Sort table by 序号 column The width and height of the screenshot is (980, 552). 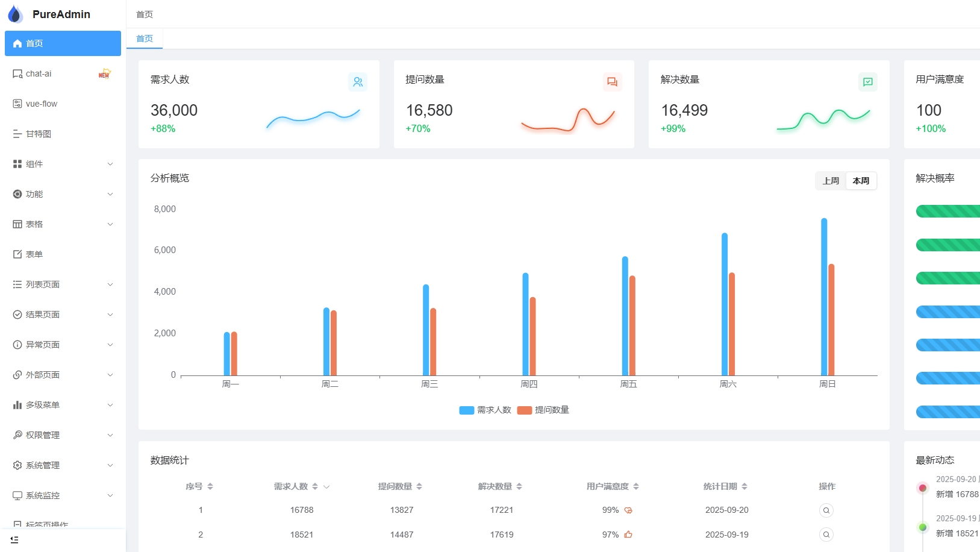coord(210,486)
